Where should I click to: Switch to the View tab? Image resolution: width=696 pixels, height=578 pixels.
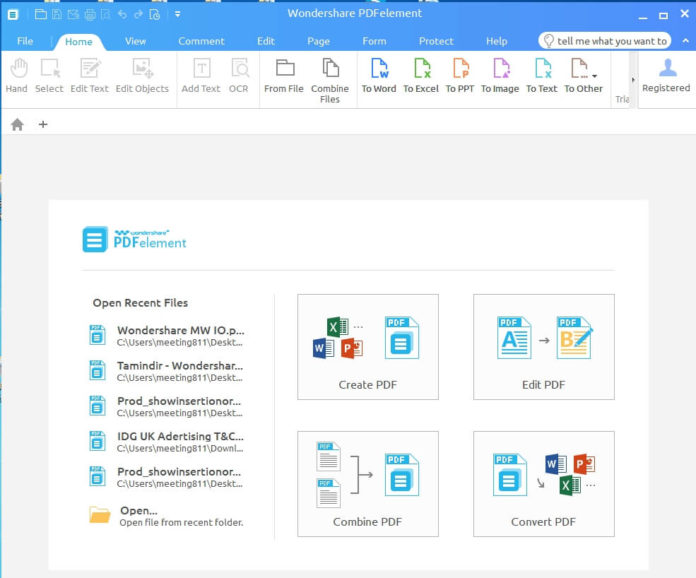[x=135, y=41]
